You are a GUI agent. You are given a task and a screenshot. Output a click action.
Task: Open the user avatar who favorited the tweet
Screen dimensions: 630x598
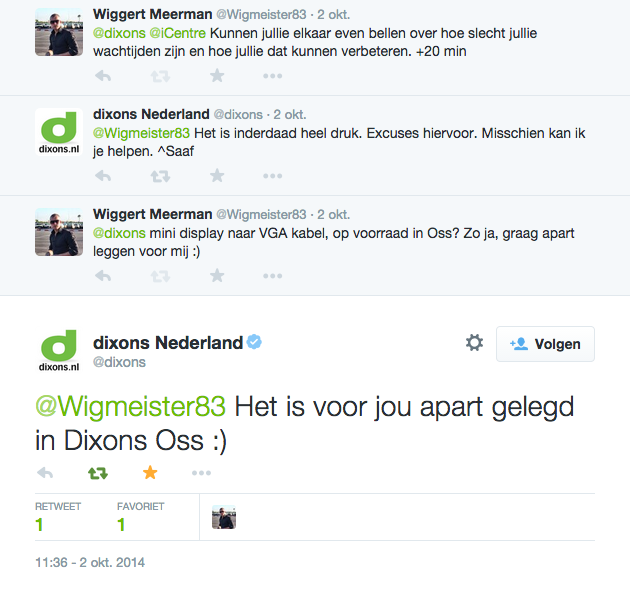point(224,517)
